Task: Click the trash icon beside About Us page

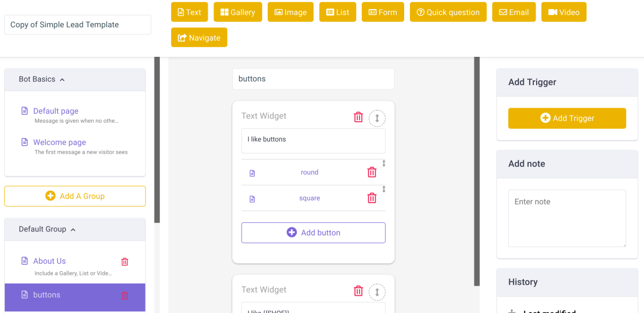Action: 125,262
